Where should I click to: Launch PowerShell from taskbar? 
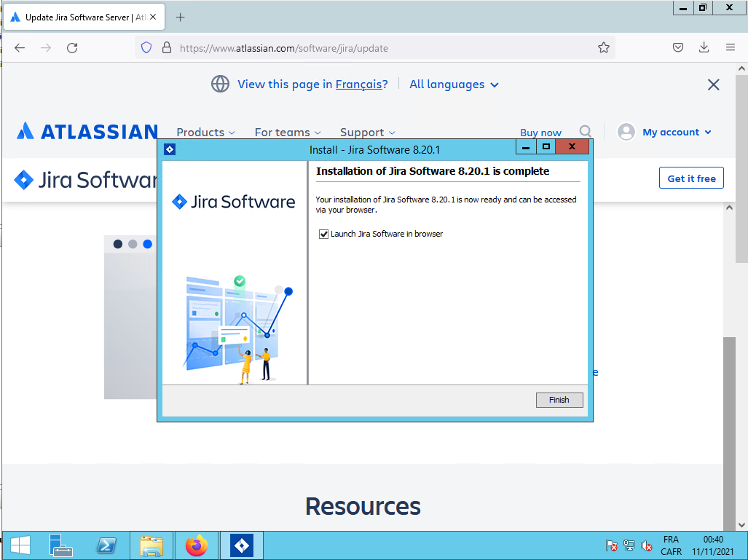click(x=106, y=545)
